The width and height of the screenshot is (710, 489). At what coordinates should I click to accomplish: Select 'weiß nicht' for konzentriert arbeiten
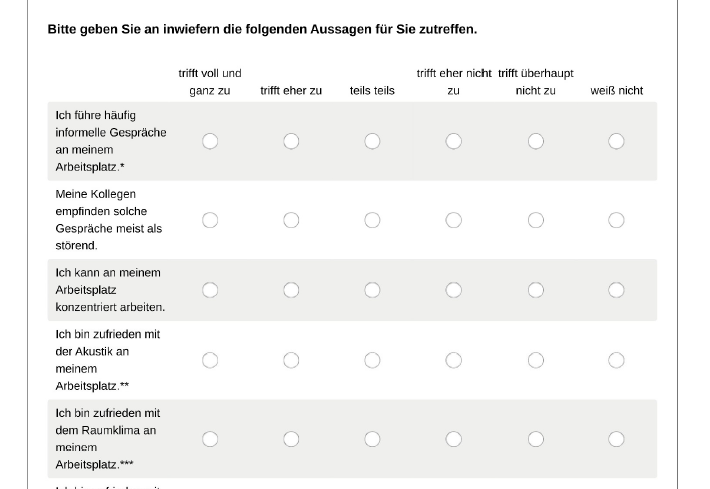[x=616, y=290]
